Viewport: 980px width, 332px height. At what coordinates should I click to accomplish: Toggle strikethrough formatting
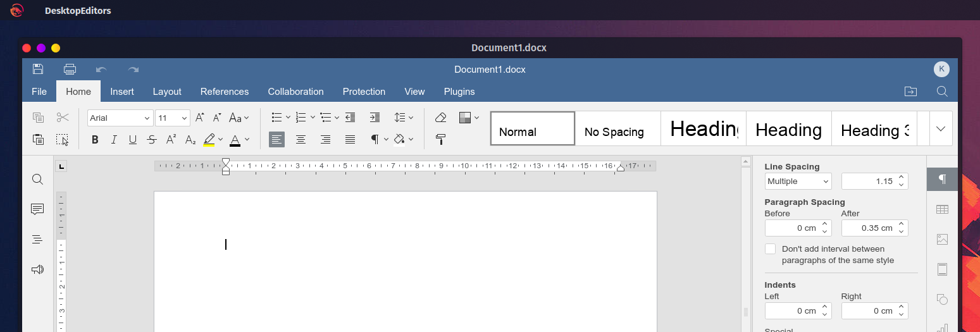tap(152, 140)
